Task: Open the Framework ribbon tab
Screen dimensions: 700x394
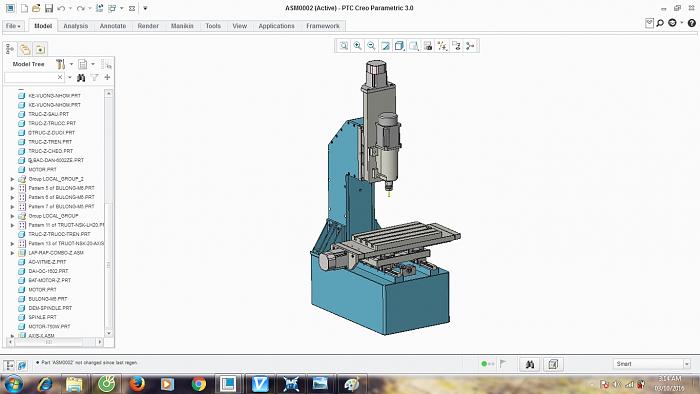Action: point(323,26)
